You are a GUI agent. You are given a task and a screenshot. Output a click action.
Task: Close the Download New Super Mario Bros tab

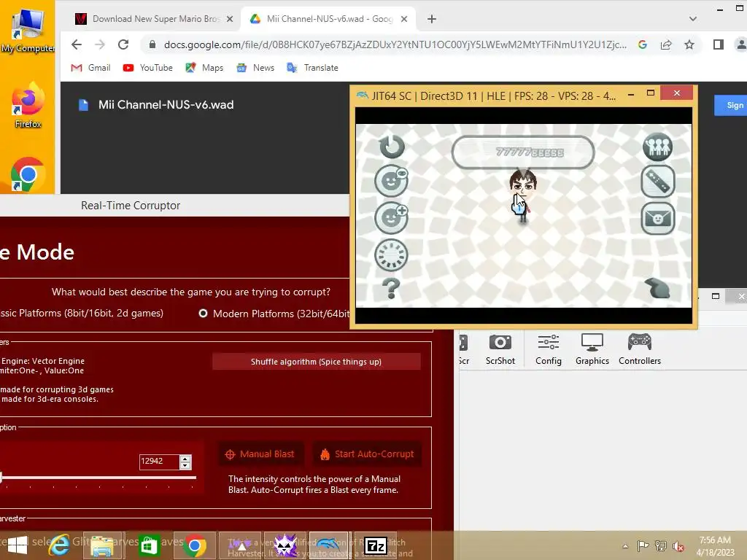point(230,19)
